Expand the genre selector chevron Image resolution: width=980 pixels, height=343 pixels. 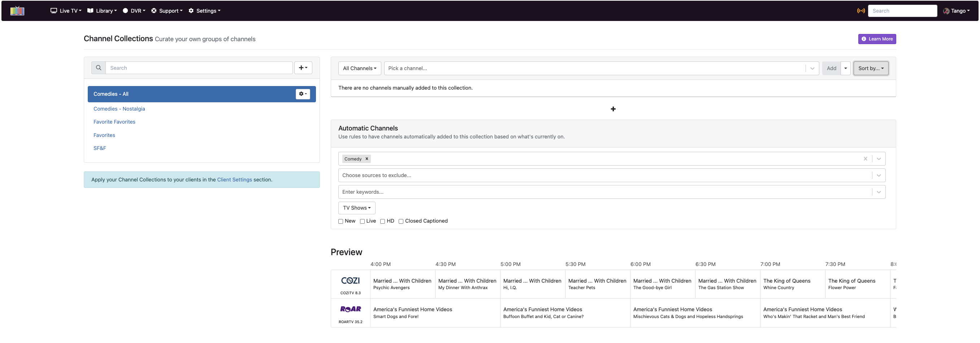pos(879,159)
